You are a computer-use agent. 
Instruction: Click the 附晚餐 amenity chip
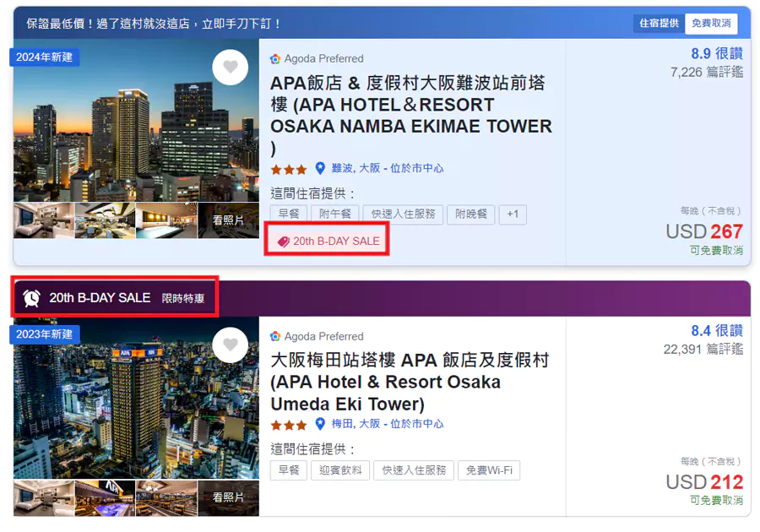[470, 214]
